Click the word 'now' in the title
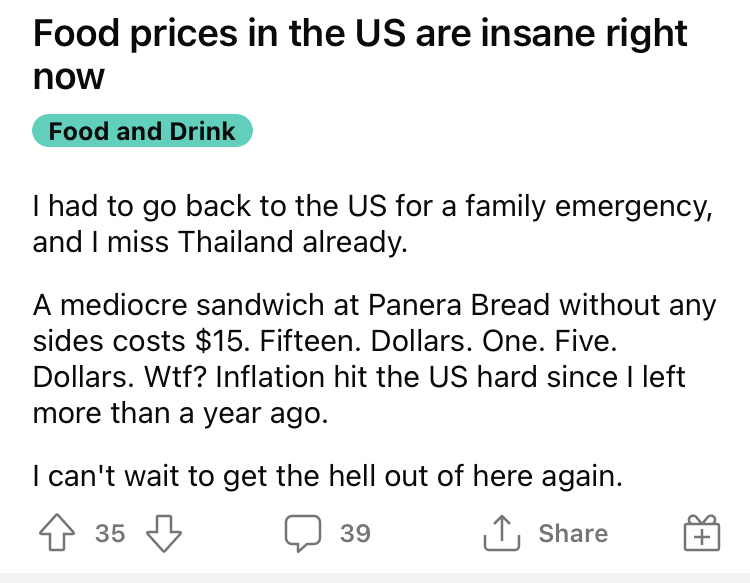750x583 pixels. 68,77
